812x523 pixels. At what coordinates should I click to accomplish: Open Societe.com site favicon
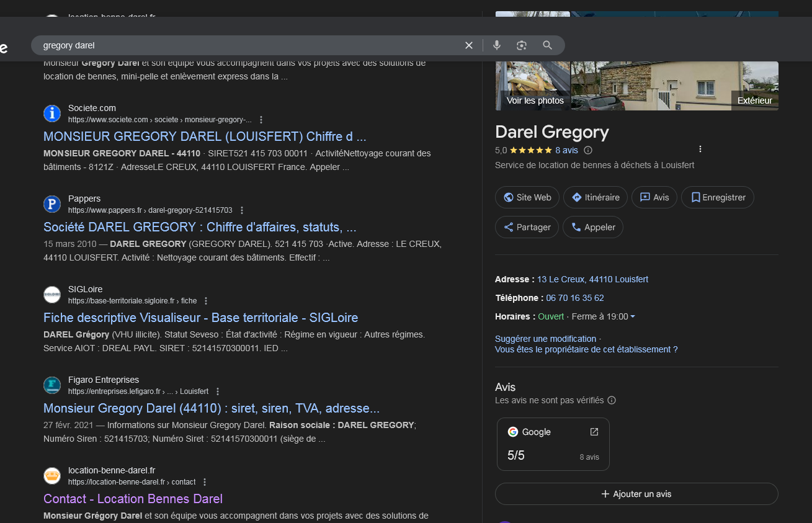[52, 114]
